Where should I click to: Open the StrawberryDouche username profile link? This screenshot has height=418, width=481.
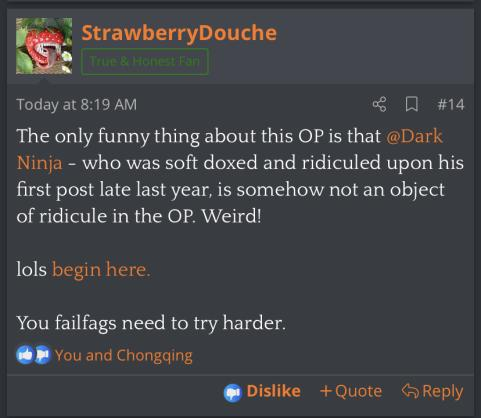(179, 33)
